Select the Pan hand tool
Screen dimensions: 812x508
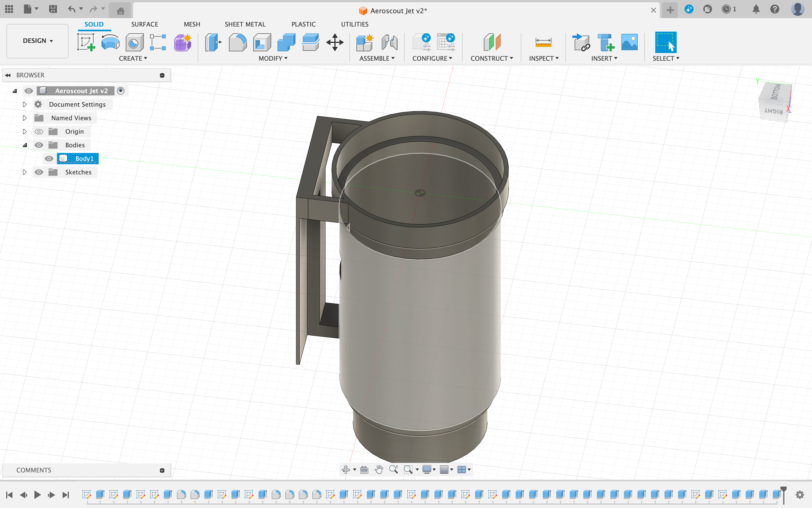click(379, 469)
